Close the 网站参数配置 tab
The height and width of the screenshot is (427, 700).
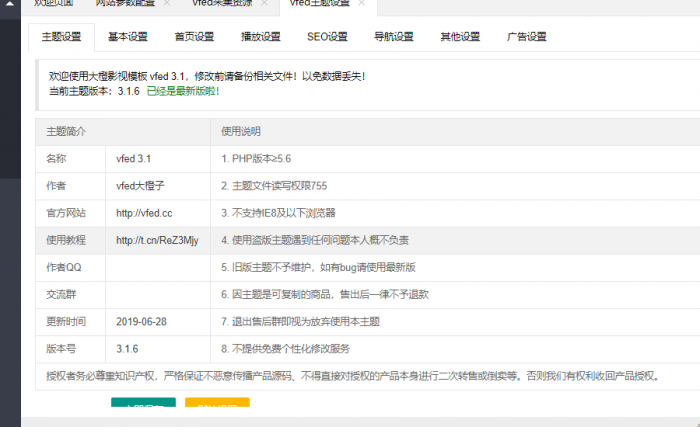167,4
